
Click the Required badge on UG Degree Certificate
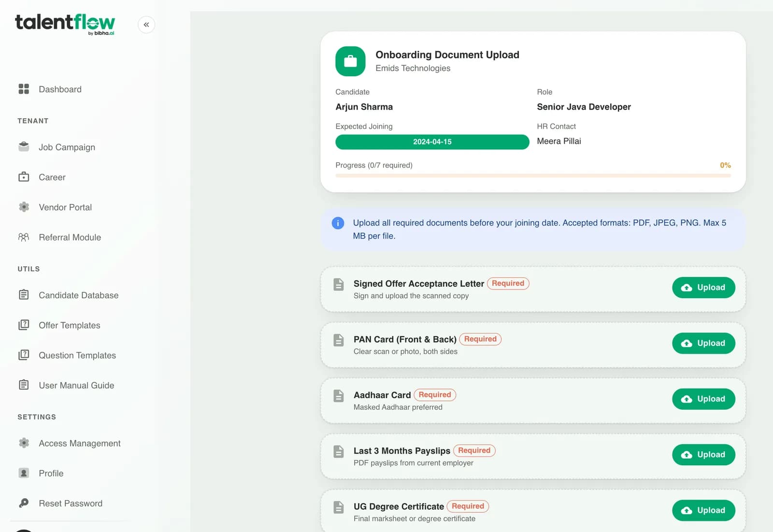pyautogui.click(x=468, y=506)
